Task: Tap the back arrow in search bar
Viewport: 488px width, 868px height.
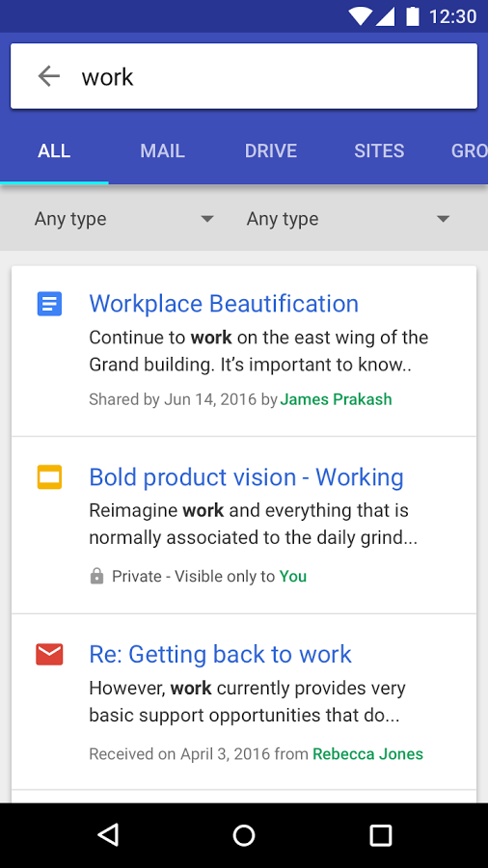Action: click(48, 76)
